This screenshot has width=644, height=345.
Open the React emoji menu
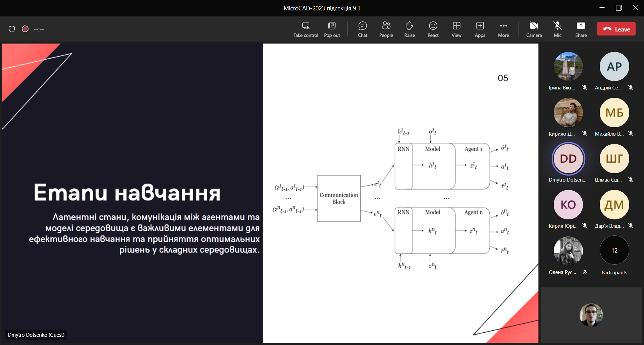(x=433, y=29)
